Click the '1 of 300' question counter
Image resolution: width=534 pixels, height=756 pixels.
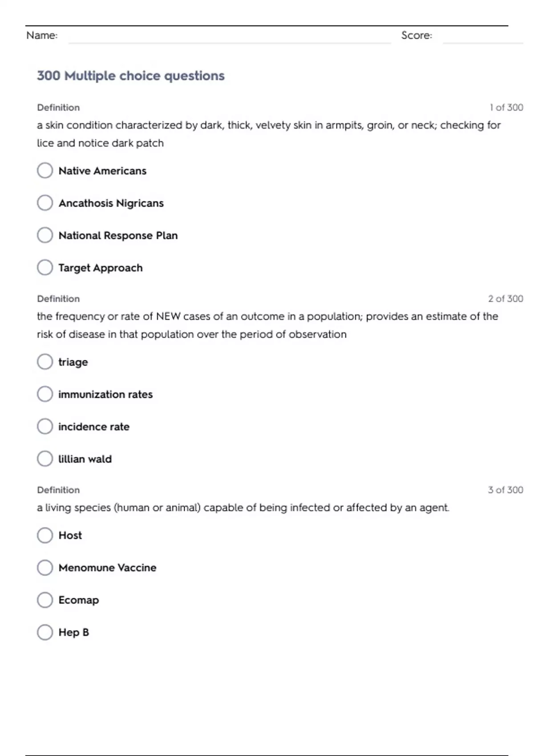pos(506,108)
